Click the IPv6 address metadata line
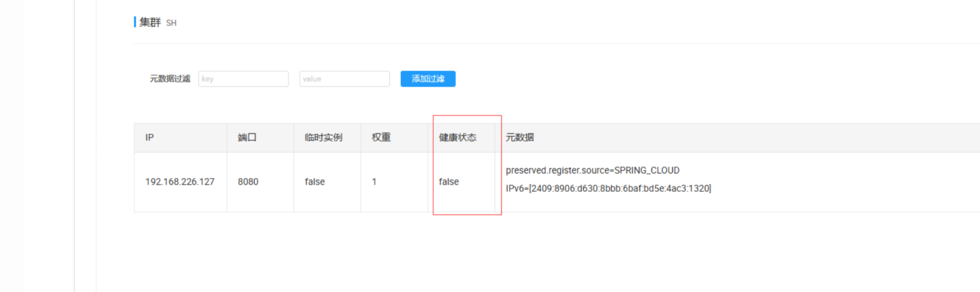The width and height of the screenshot is (980, 292). pyautogui.click(x=608, y=188)
